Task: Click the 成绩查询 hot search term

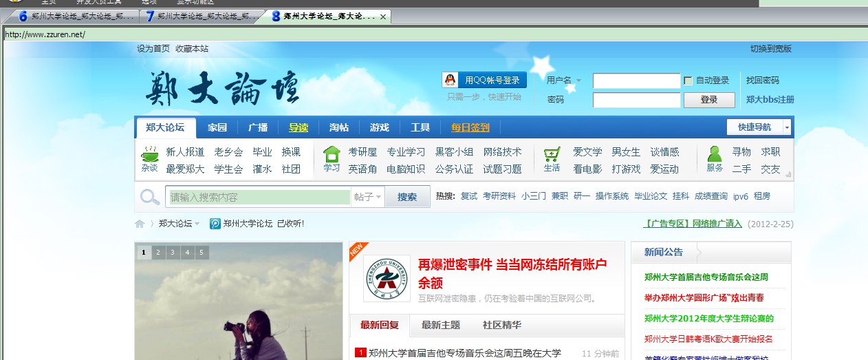Action: tap(711, 196)
